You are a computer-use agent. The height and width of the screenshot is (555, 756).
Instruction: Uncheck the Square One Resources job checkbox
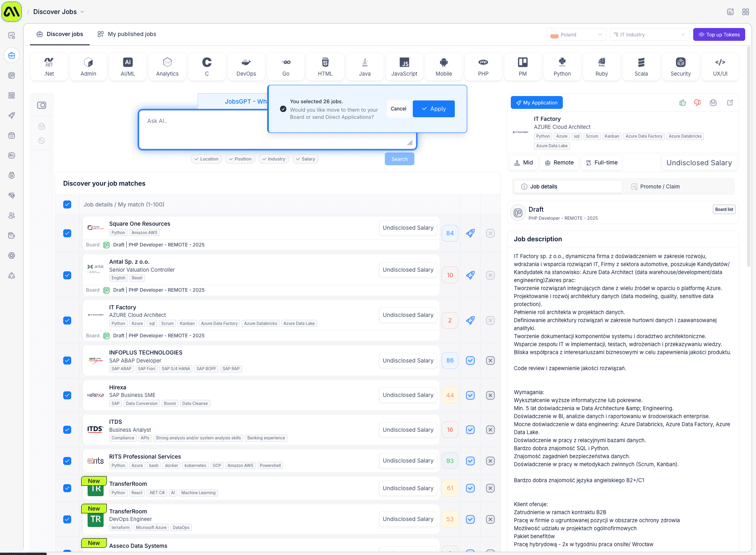67,233
